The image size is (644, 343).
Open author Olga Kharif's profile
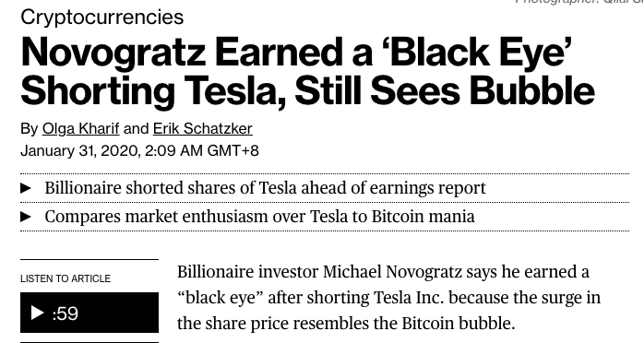(80, 129)
